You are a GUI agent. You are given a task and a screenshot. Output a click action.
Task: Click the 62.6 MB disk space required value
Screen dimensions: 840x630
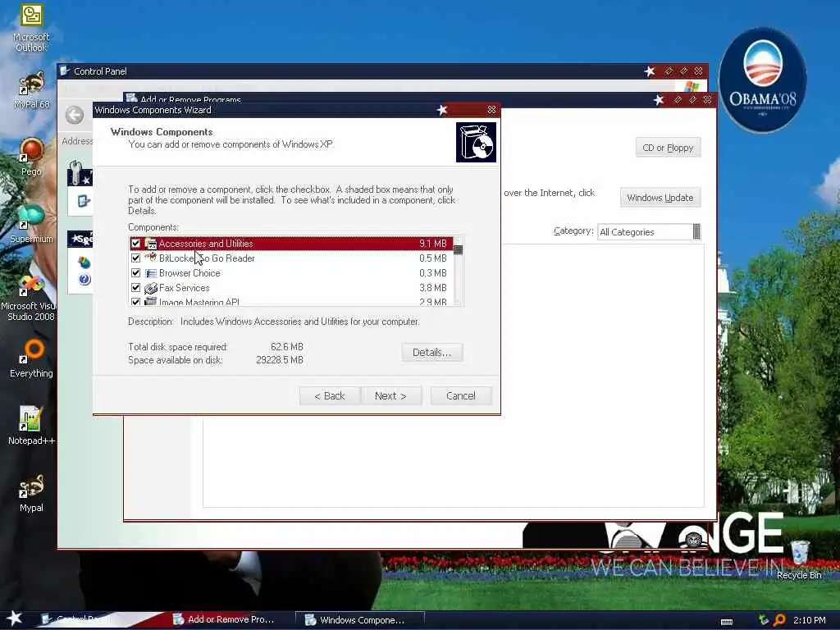286,347
